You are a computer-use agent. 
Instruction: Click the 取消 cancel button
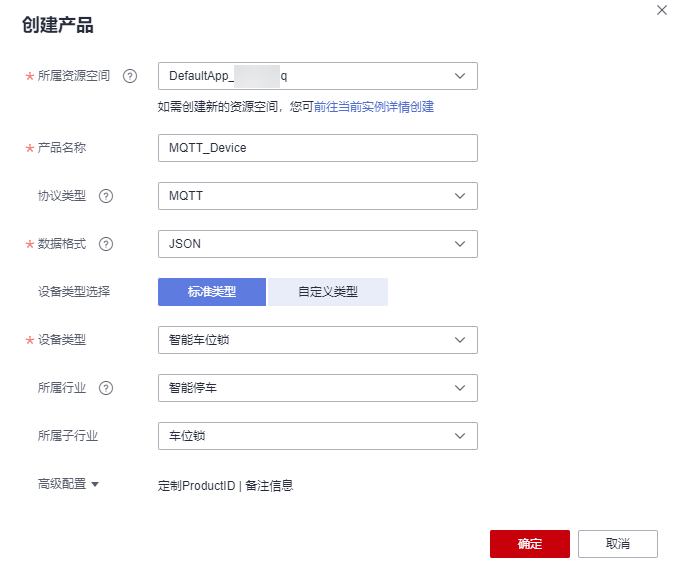pyautogui.click(x=617, y=544)
